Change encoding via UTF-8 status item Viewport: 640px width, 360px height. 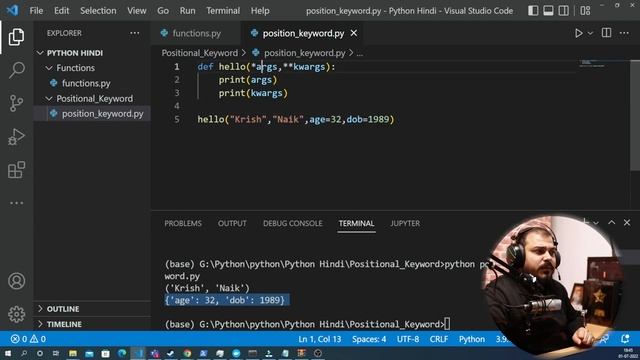click(x=408, y=339)
